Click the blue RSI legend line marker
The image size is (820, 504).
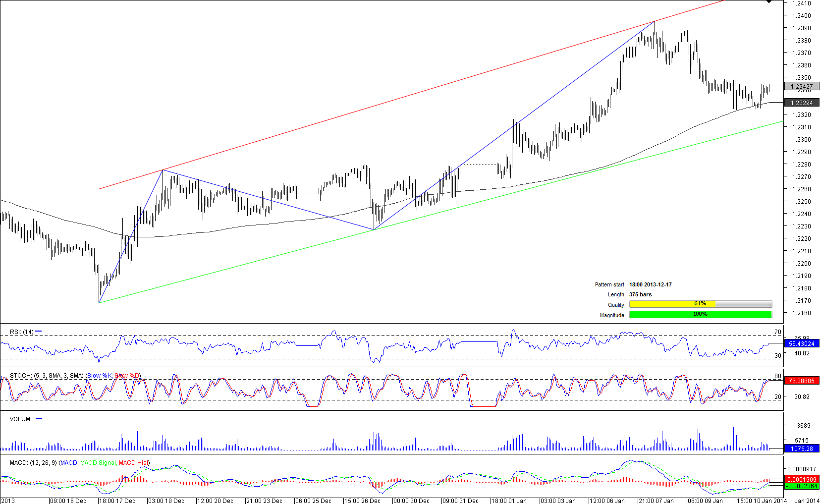[39, 332]
